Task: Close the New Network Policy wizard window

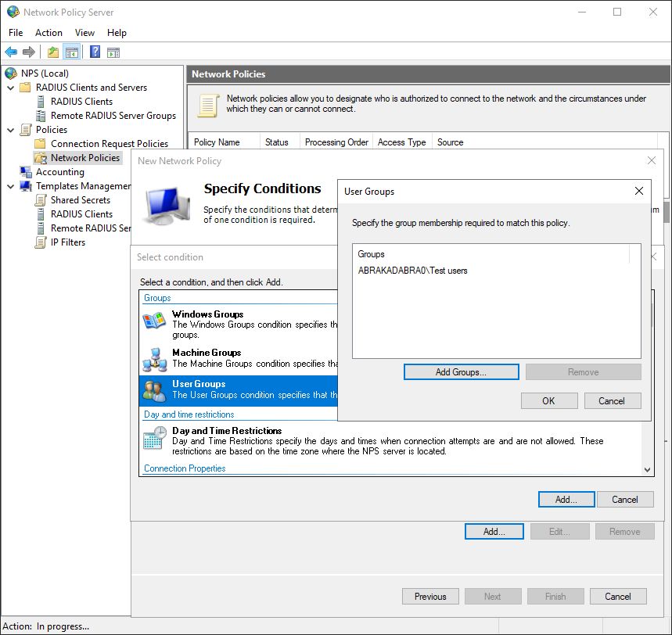Action: (x=652, y=160)
